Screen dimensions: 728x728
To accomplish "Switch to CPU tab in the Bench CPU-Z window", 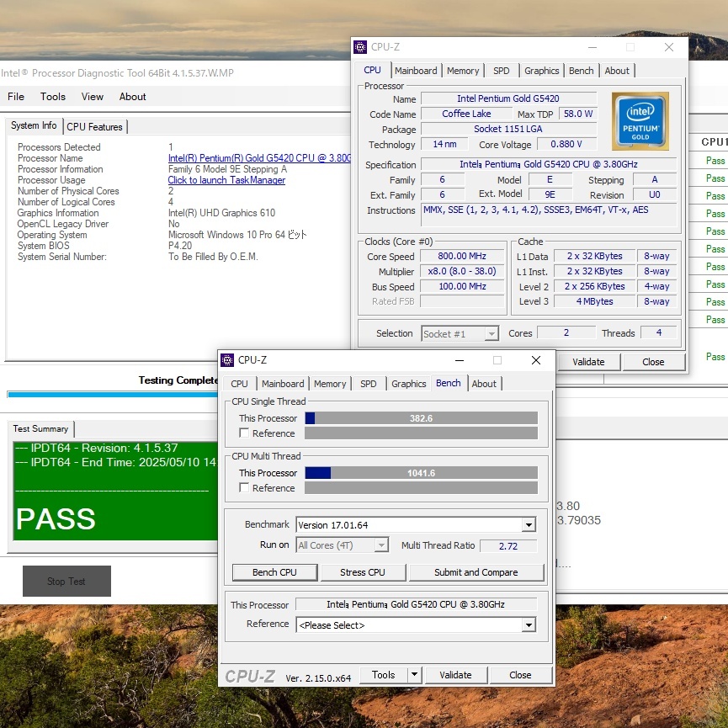I will 239,384.
